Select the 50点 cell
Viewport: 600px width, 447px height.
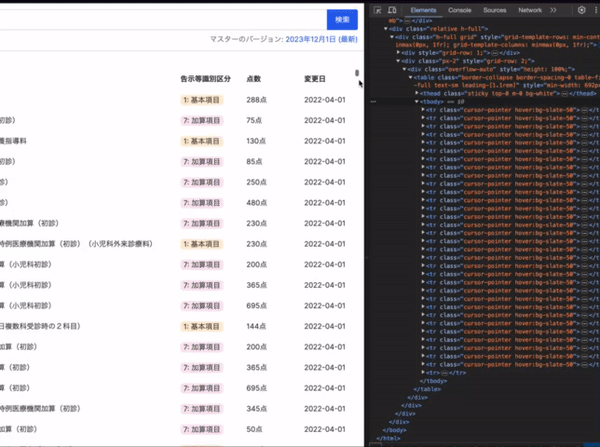coord(254,429)
